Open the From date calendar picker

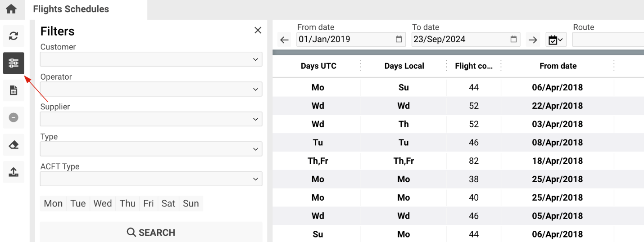[399, 40]
